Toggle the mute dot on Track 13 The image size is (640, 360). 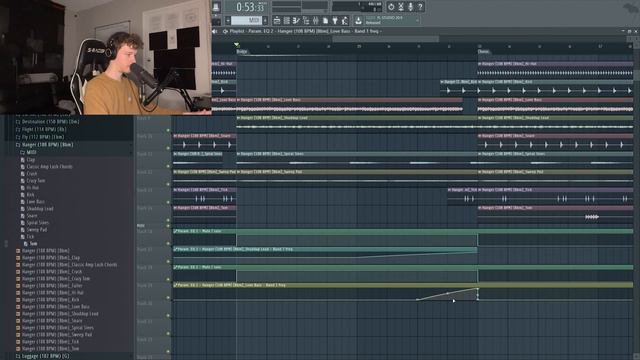click(x=168, y=202)
